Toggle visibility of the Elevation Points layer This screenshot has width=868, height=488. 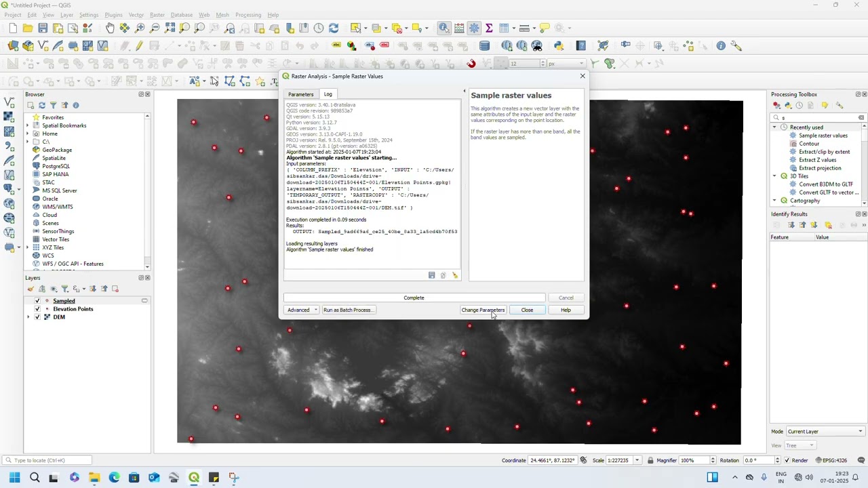pos(37,309)
